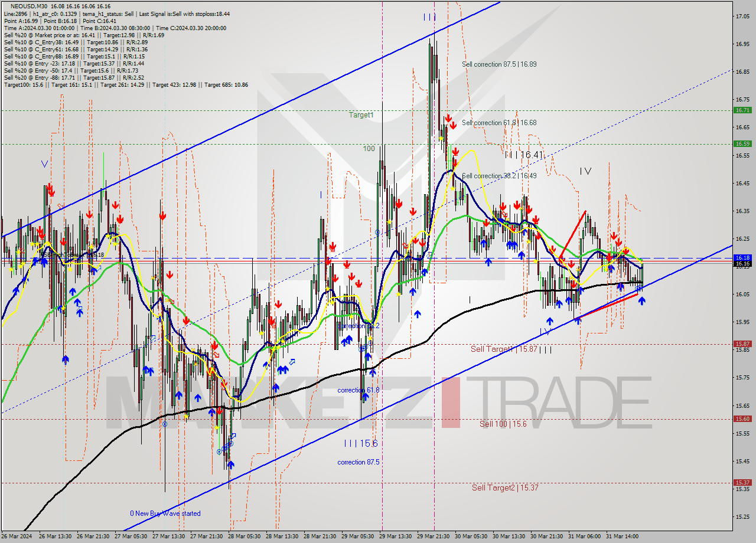756x543 pixels.
Task: Click the 'Sell correction 38.2 | 16.49' label
Action: (x=499, y=176)
